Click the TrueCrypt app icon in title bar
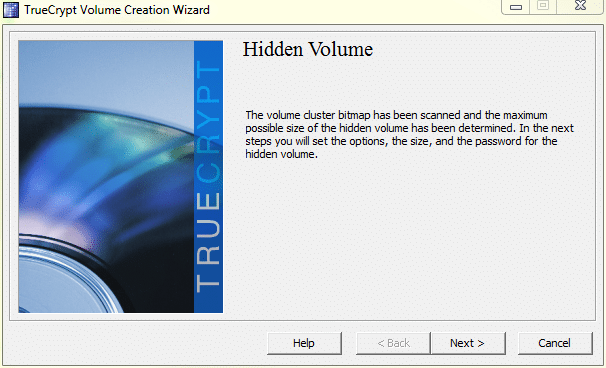The image size is (606, 368). tap(10, 10)
